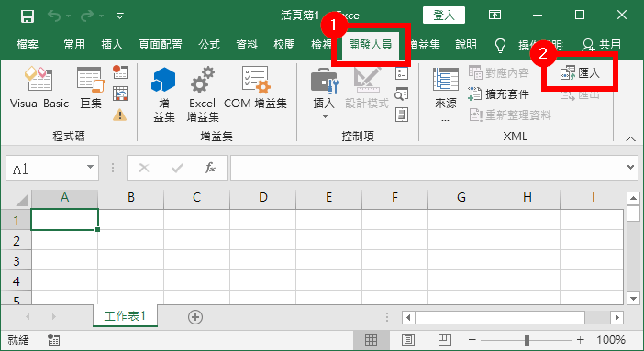Add a new sheet with plus
Image resolution: width=644 pixels, height=351 pixels.
[x=195, y=317]
